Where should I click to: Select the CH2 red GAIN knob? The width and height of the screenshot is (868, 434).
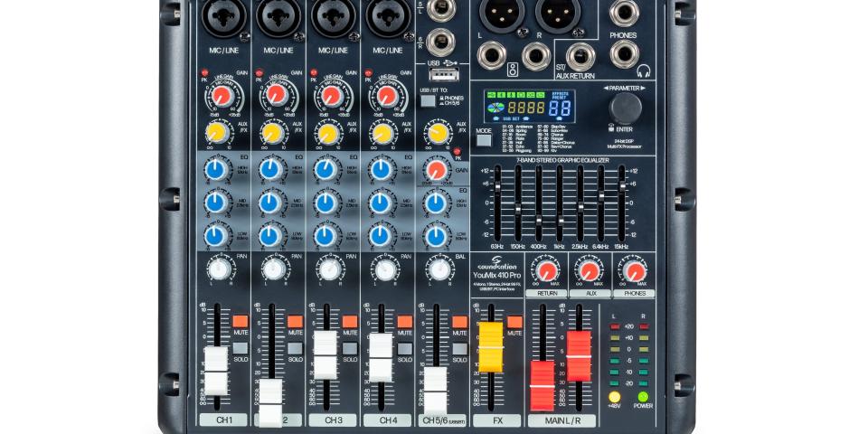(x=277, y=95)
